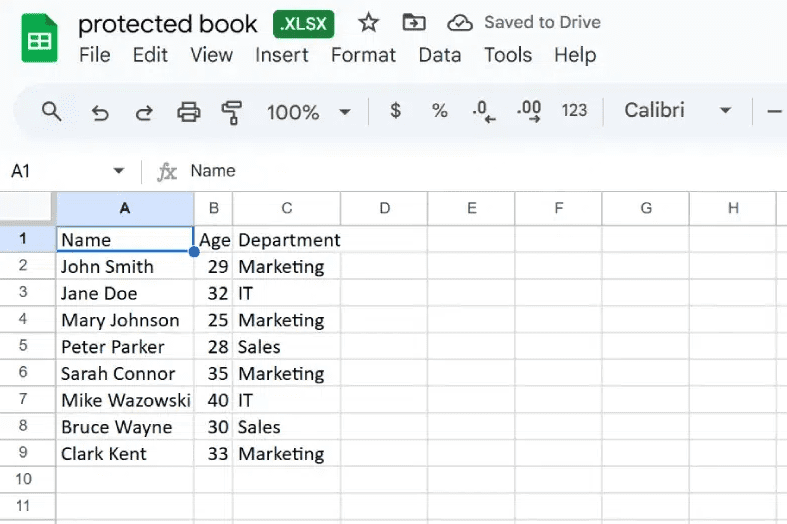Open the 100% zoom dropdown
787x524 pixels.
[x=308, y=112]
